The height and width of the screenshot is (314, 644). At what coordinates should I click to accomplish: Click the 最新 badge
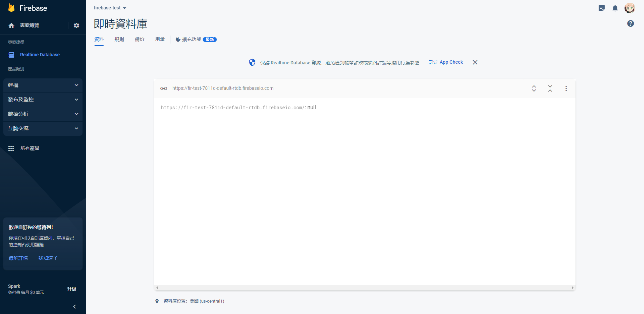point(210,40)
